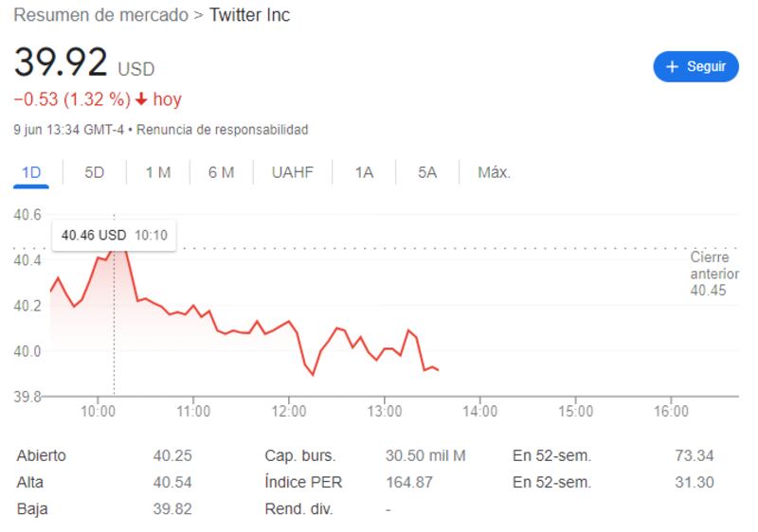758x532 pixels.
Task: Click the 11:00 point on the chart
Action: [193, 306]
